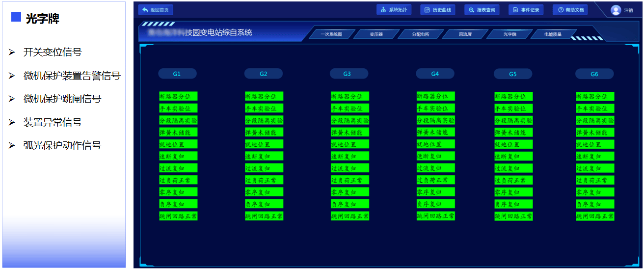This screenshot has width=644, height=270.
Task: Click the 装置异常信号 bullet text
Action: coord(53,122)
